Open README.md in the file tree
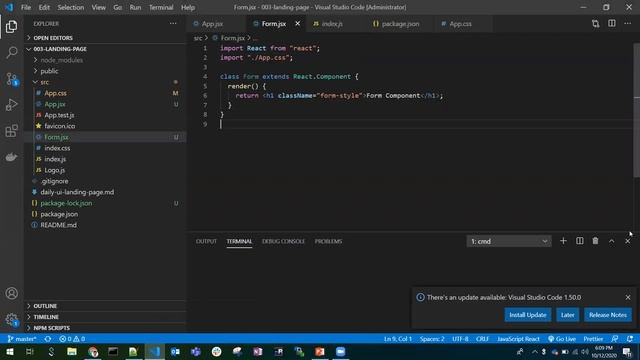The width and height of the screenshot is (640, 360). coord(105,225)
